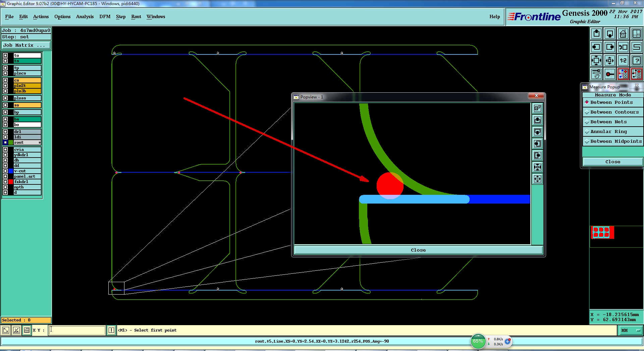Click the S-shaped snake path icon
Image resolution: width=644 pixels, height=351 pixels.
pos(637,47)
